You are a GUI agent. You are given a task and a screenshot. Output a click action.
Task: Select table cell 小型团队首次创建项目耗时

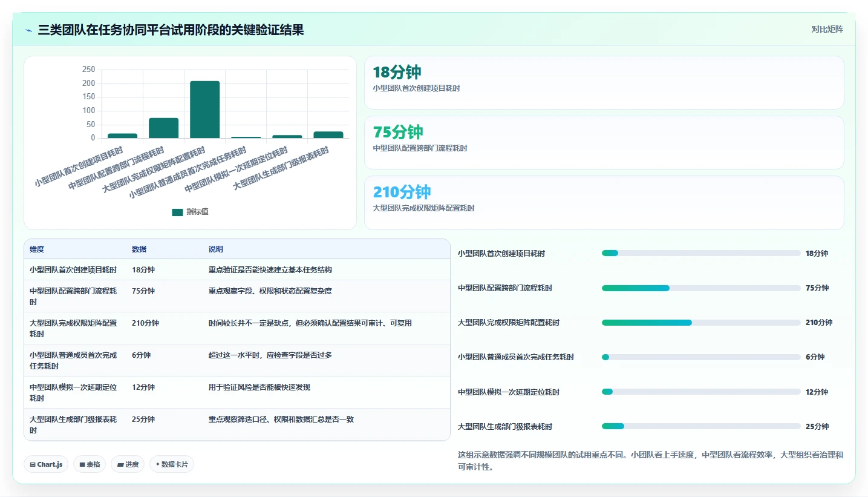73,270
